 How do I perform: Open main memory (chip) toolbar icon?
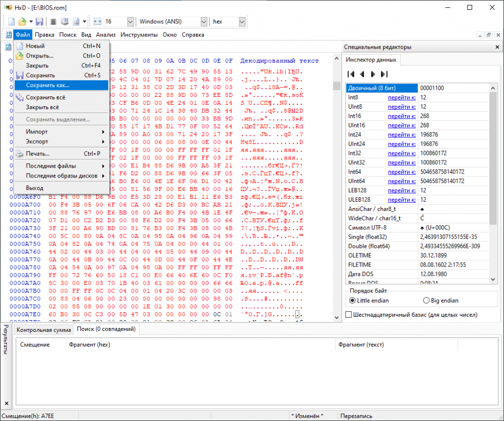pyautogui.click(x=53, y=22)
